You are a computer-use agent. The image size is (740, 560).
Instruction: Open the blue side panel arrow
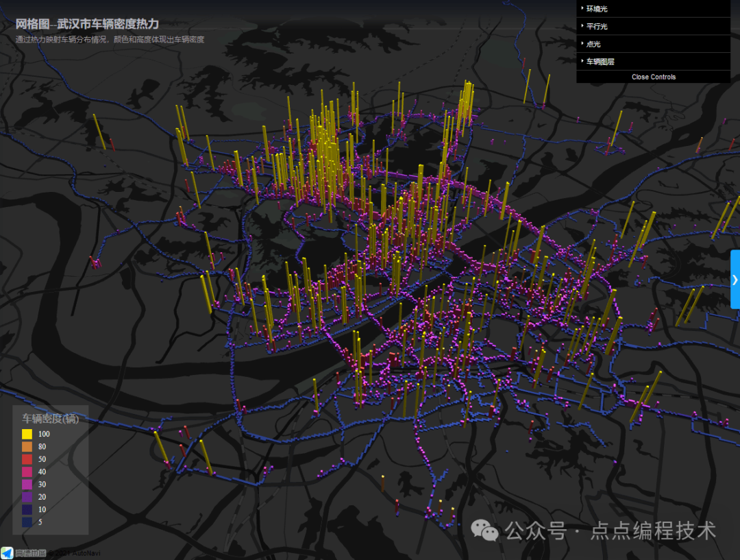735,280
